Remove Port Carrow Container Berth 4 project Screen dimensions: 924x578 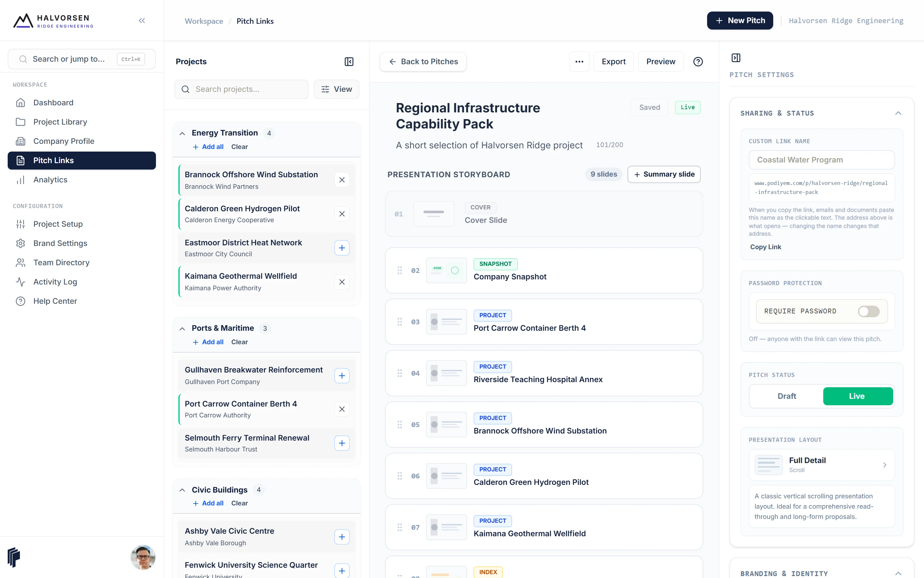pos(342,409)
